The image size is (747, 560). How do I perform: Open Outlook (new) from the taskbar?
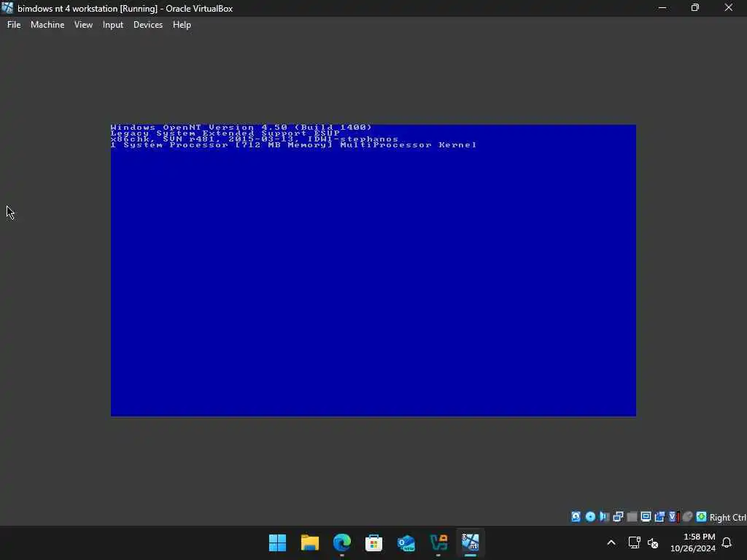coord(406,542)
